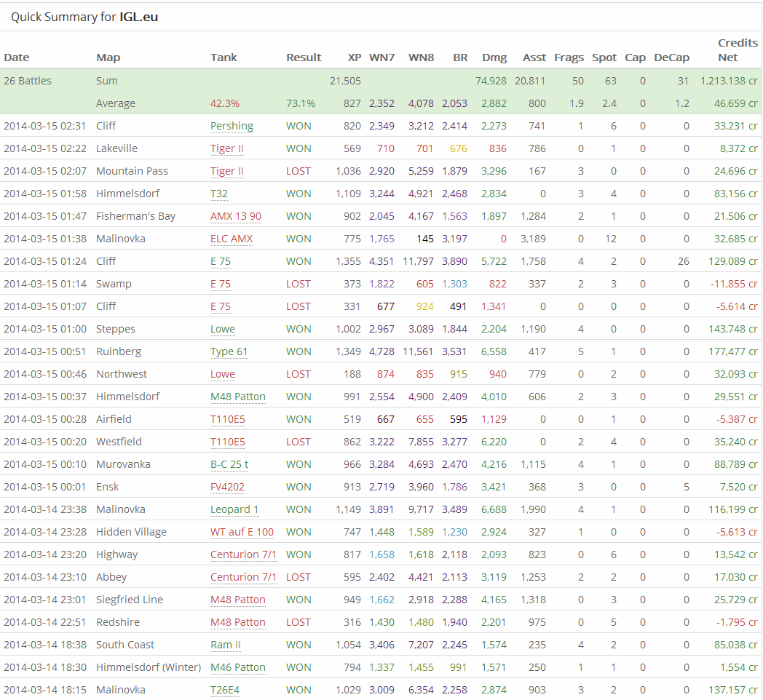Click the 'Ruinberg' map cell

pos(119,351)
